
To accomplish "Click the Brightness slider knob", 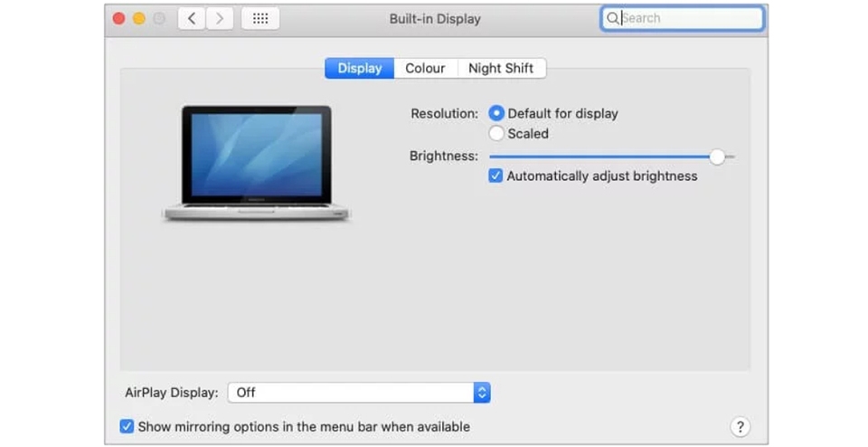I will [717, 157].
